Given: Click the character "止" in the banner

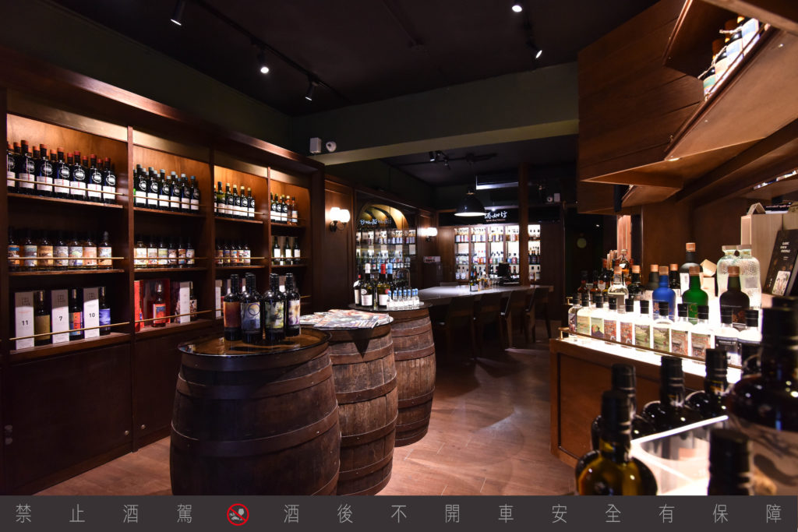Looking at the screenshot, I should tap(77, 513).
